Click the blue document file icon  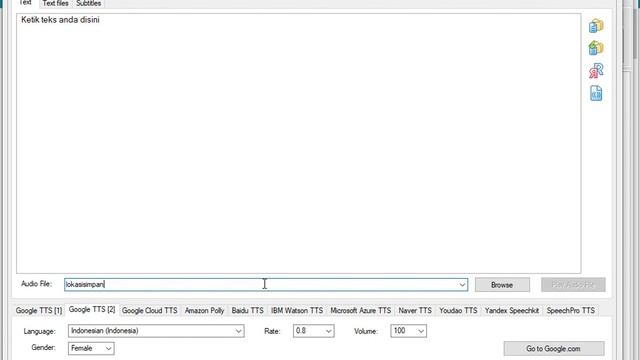click(x=596, y=93)
